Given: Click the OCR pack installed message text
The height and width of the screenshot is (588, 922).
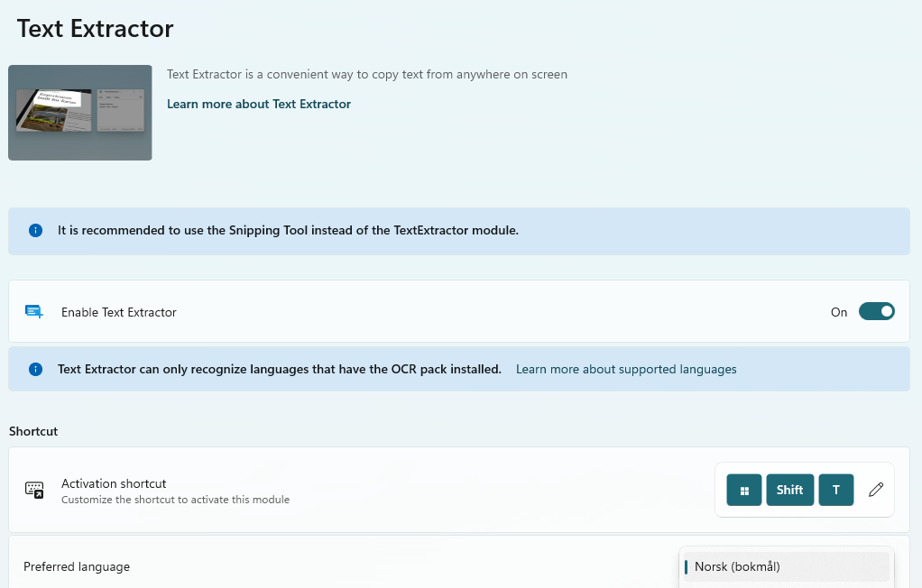Looking at the screenshot, I should coord(280,369).
